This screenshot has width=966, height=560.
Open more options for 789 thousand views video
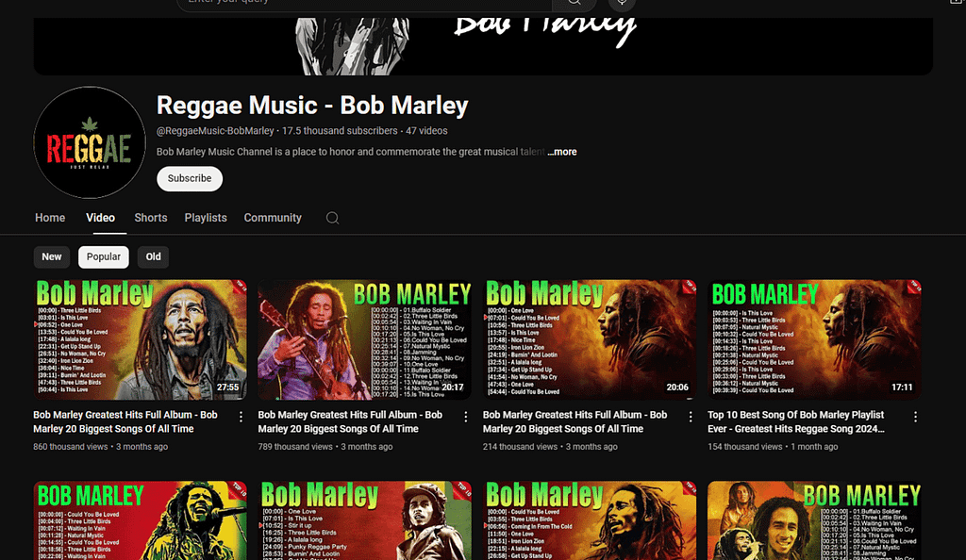466,418
